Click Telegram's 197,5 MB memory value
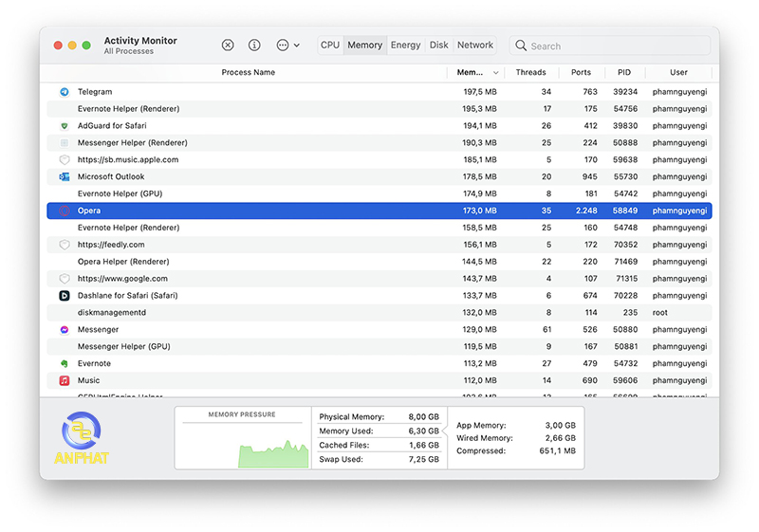The height and width of the screenshot is (532, 759). [x=480, y=92]
